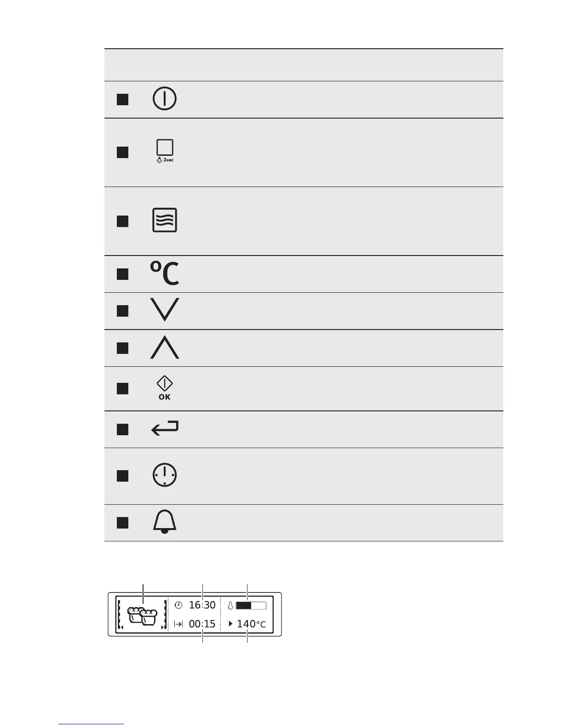Click the downward V arrow key
The height and width of the screenshot is (728, 563).
[x=165, y=309]
